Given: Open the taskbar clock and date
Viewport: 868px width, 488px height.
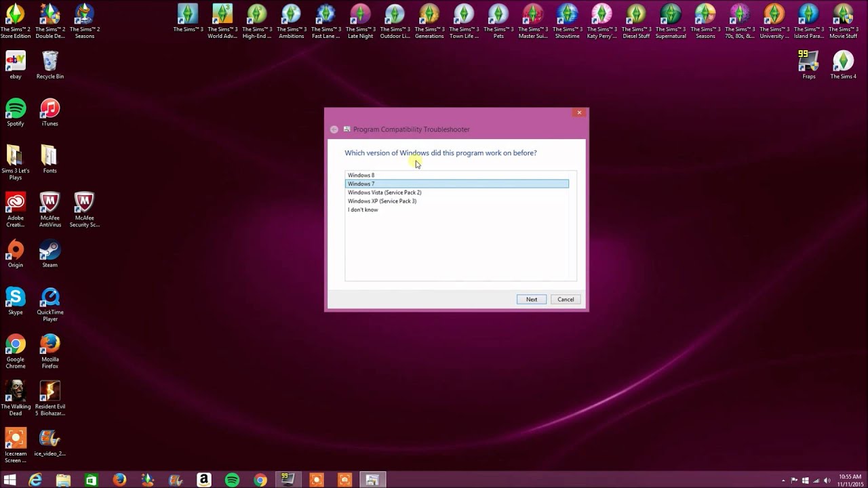Looking at the screenshot, I should (x=850, y=480).
